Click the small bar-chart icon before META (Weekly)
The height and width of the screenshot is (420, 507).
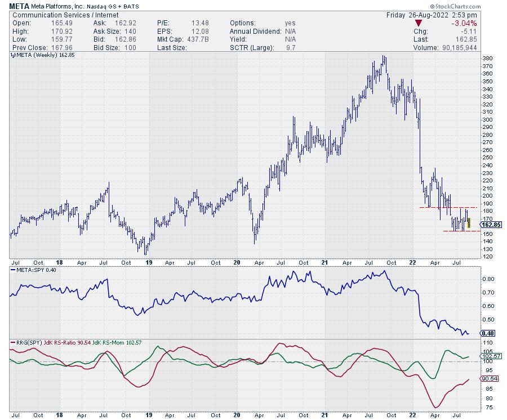tap(14, 55)
